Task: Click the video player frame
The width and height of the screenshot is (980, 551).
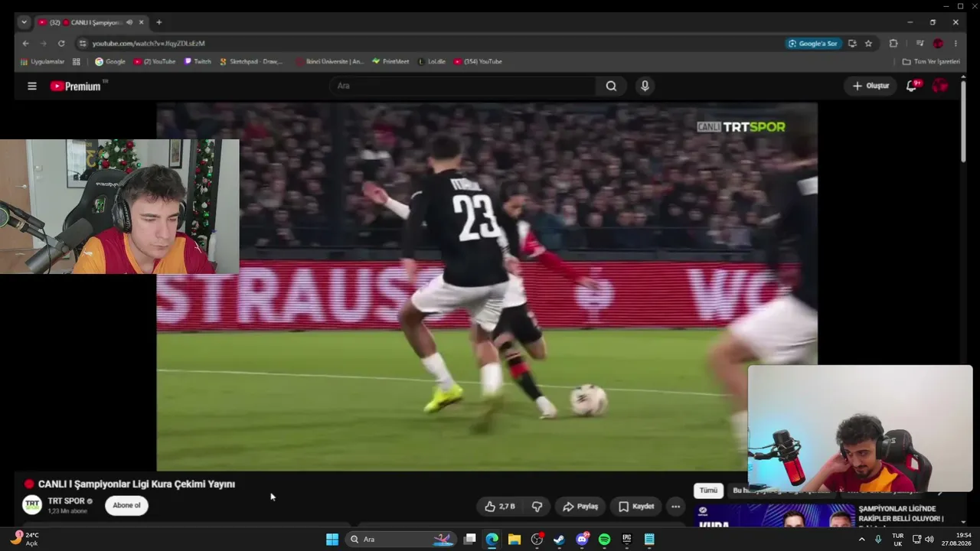Action: [x=487, y=287]
